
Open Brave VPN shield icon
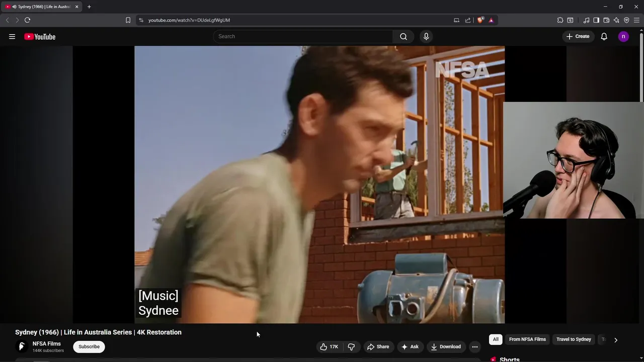coord(626,20)
